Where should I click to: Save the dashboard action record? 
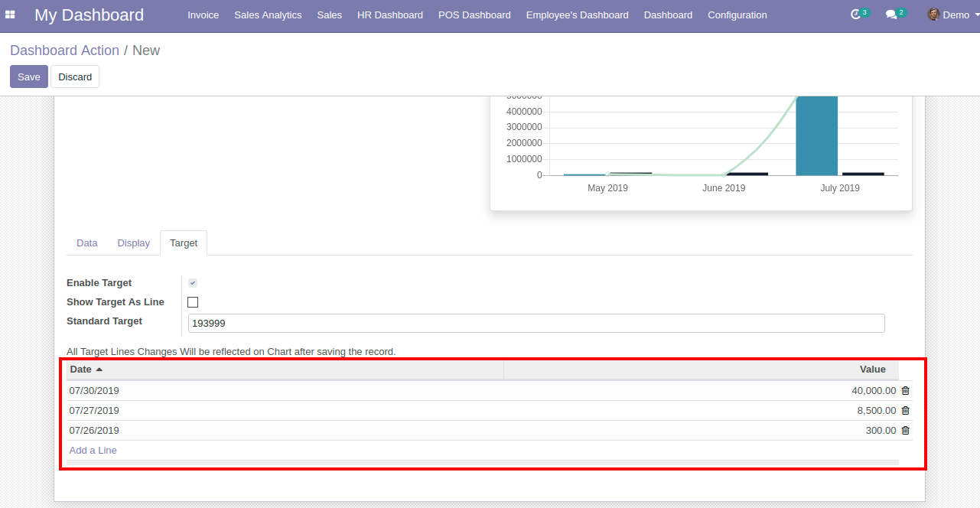click(x=29, y=77)
